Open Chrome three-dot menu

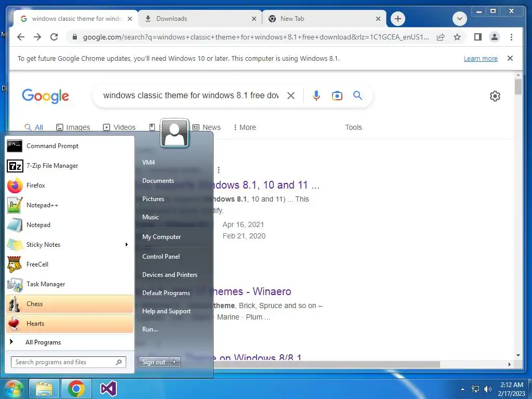[511, 37]
